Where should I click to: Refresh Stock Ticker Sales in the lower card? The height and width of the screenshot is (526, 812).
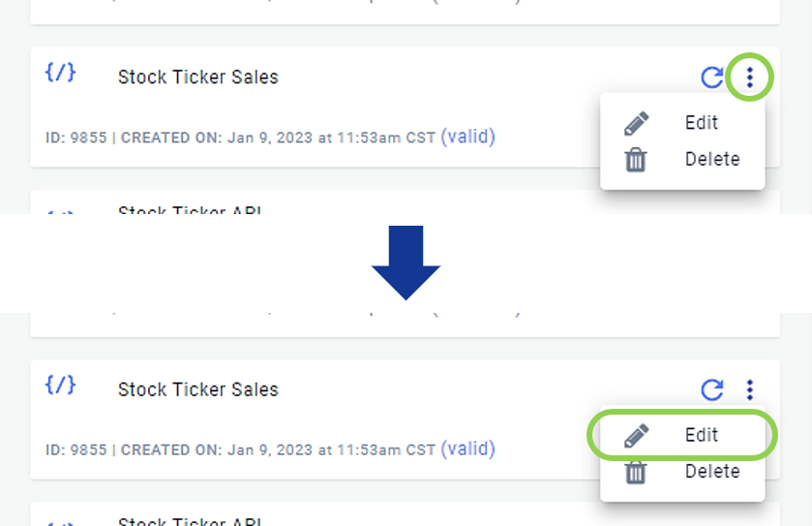[711, 389]
